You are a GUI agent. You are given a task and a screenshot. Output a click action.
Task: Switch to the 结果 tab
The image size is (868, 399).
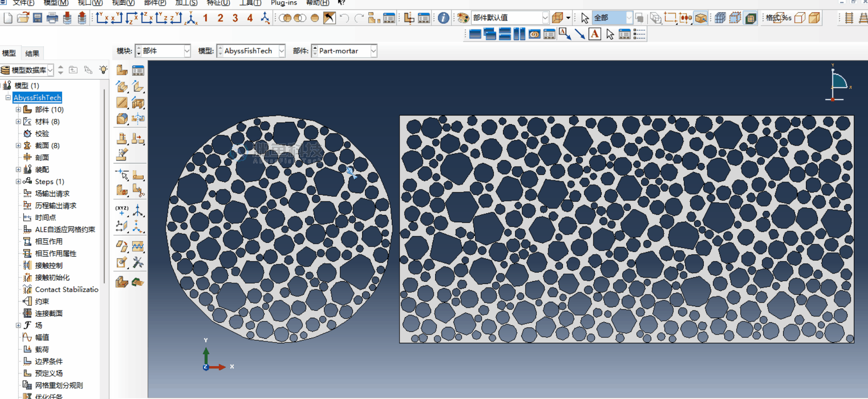coord(32,53)
